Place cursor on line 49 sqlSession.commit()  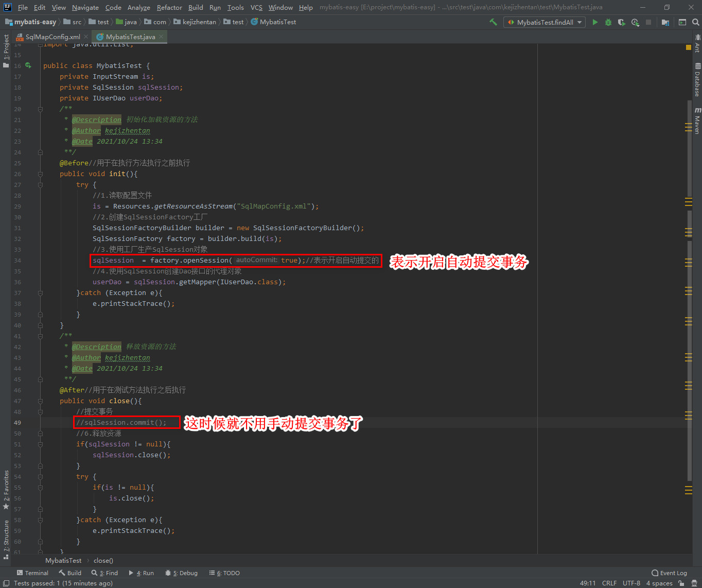pyautogui.click(x=121, y=423)
